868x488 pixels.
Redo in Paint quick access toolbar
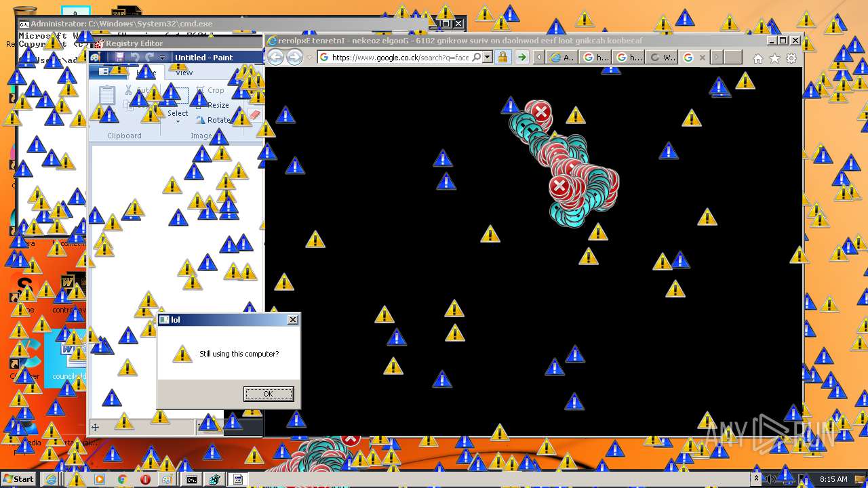click(x=149, y=58)
